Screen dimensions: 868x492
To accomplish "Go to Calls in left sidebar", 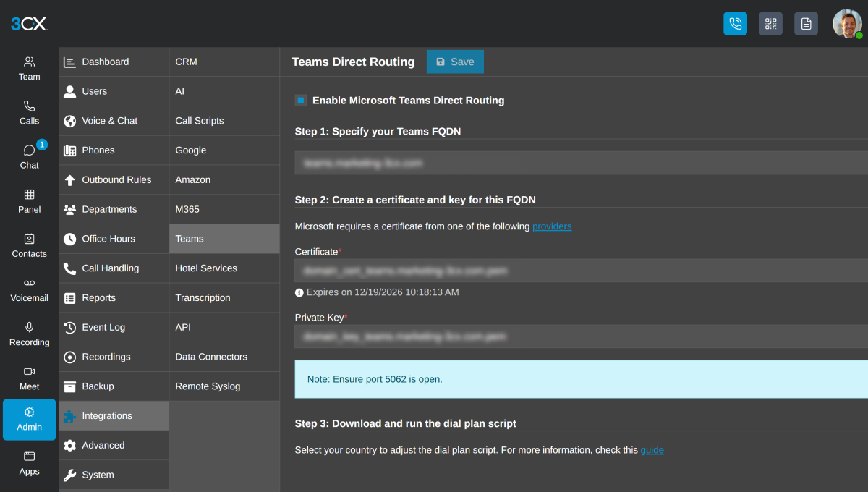I will pyautogui.click(x=29, y=113).
